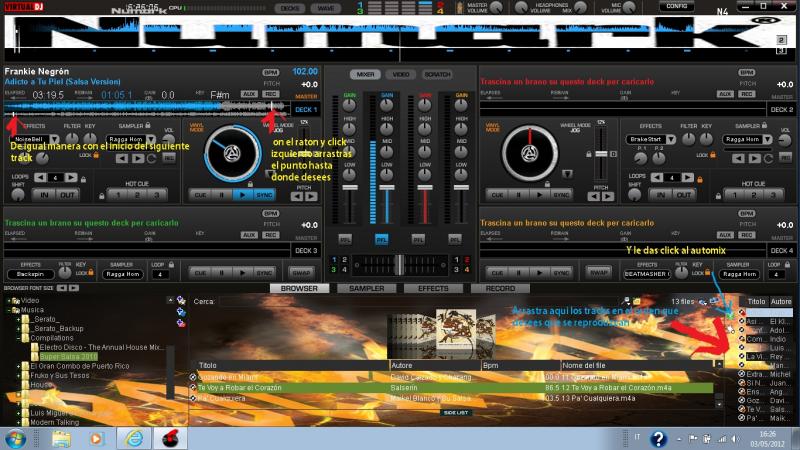Image resolution: width=800 pixels, height=450 pixels.
Task: Click the BPM button on Deck 1
Action: coord(270,72)
